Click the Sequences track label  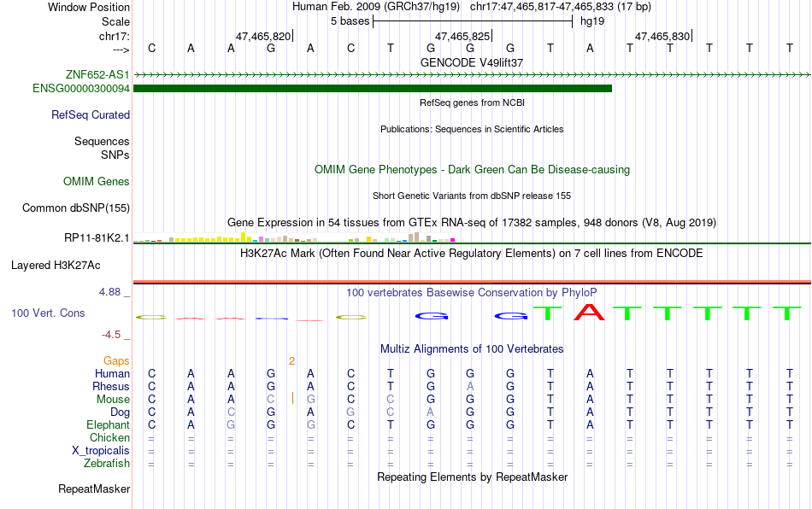[102, 141]
